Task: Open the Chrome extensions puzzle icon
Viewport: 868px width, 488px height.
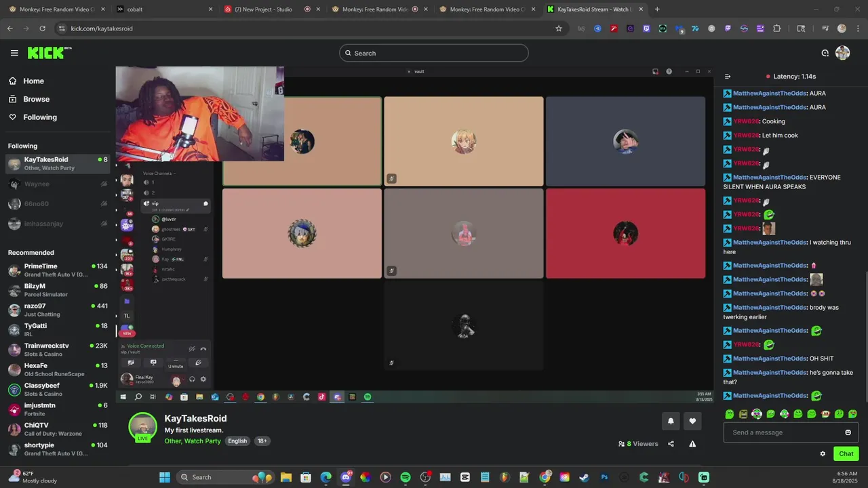Action: tap(777, 28)
